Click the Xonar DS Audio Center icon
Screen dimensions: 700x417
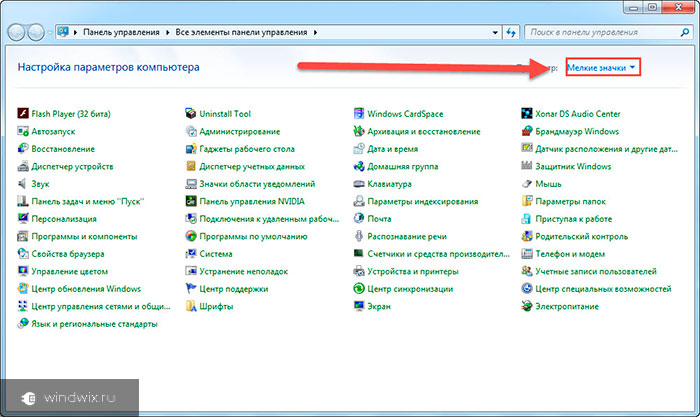pyautogui.click(x=527, y=113)
